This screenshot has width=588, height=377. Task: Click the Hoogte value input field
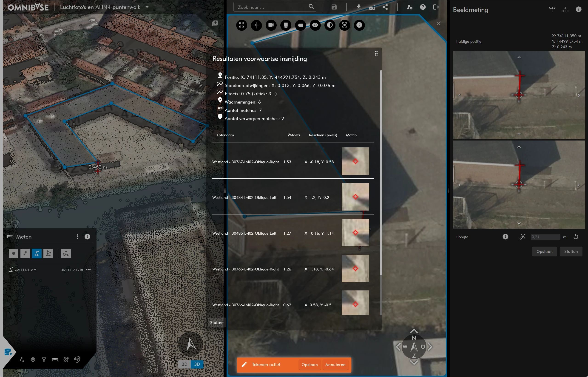pos(545,237)
